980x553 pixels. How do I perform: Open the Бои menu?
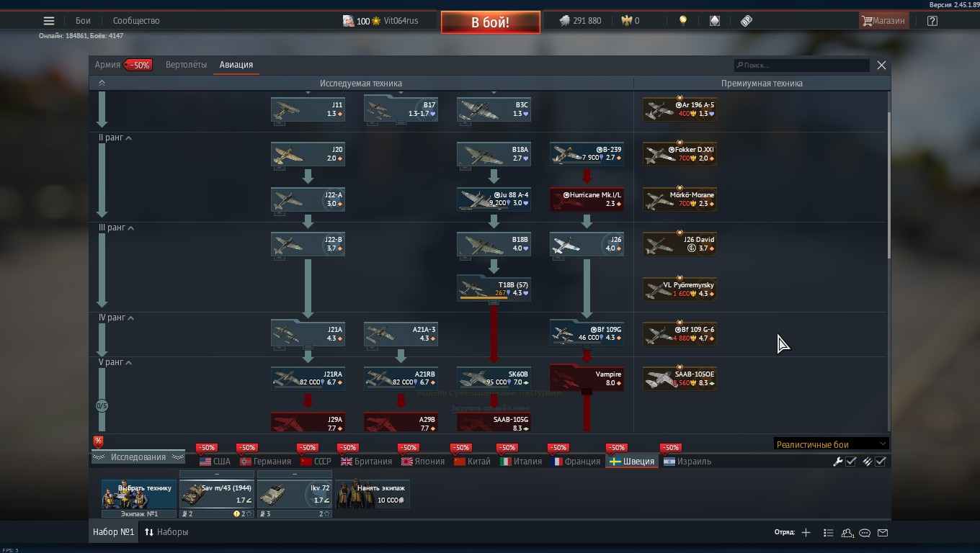[84, 21]
